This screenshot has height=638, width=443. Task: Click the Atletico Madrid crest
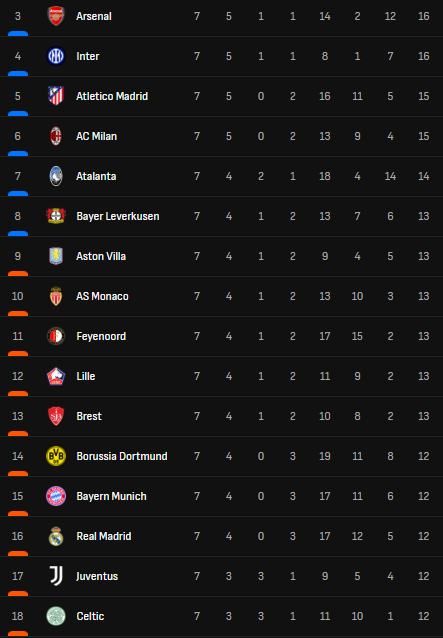[x=56, y=96]
